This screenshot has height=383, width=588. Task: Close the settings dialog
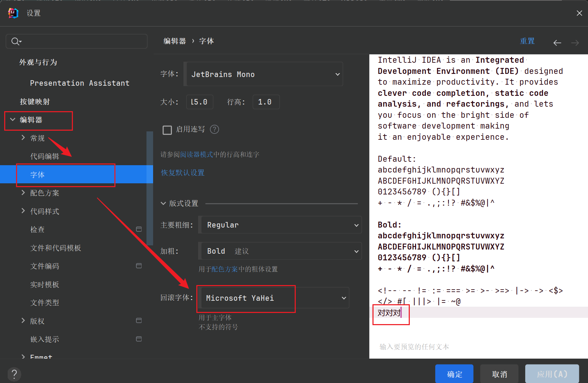[579, 13]
